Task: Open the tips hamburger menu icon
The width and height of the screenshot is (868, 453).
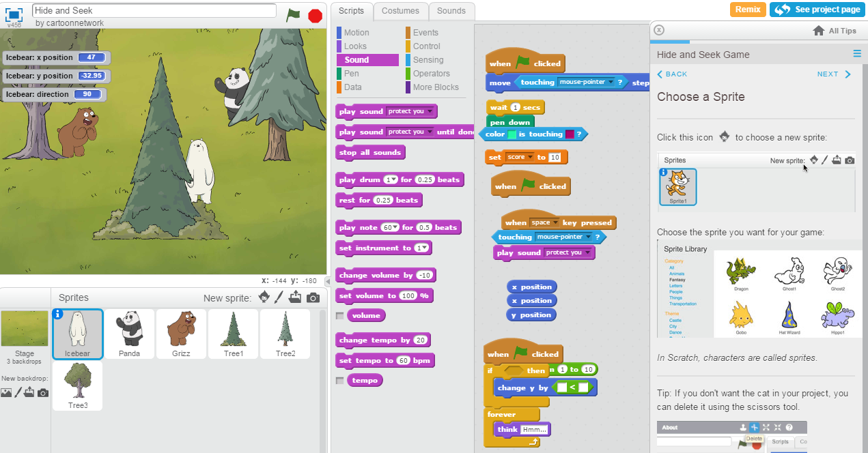Action: click(x=857, y=54)
